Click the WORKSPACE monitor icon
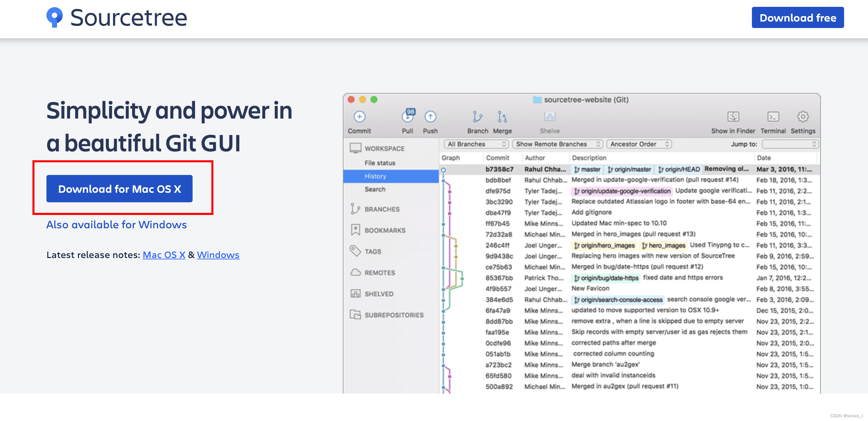This screenshot has width=868, height=421. click(355, 148)
